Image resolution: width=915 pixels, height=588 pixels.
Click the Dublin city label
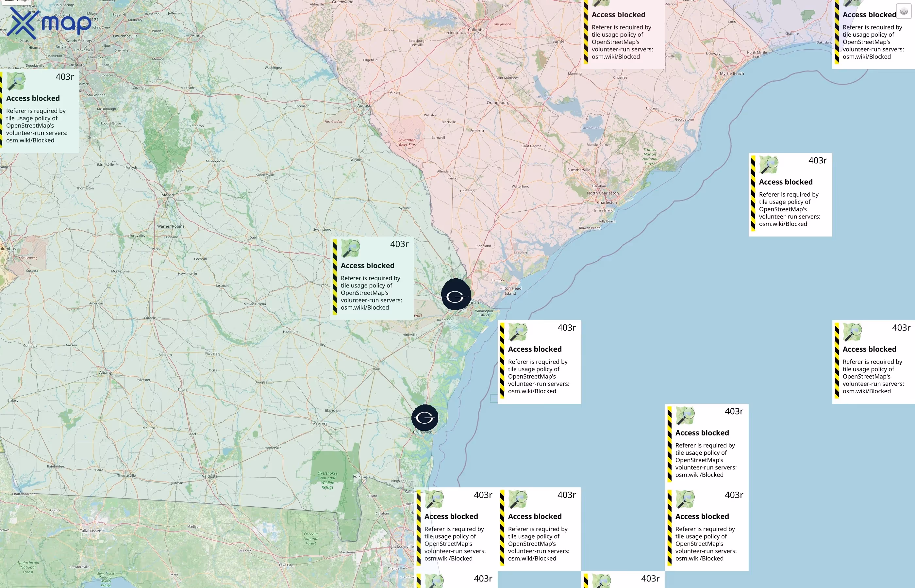pos(254,237)
